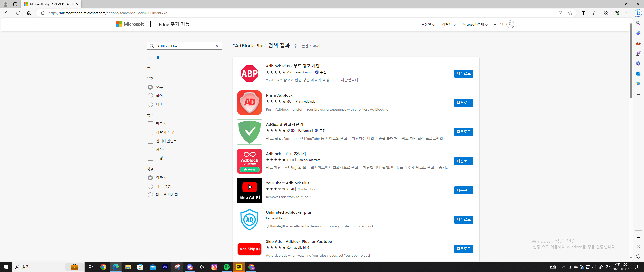
Task: Open the Microsoft 전체 dropdown
Action: 475,24
